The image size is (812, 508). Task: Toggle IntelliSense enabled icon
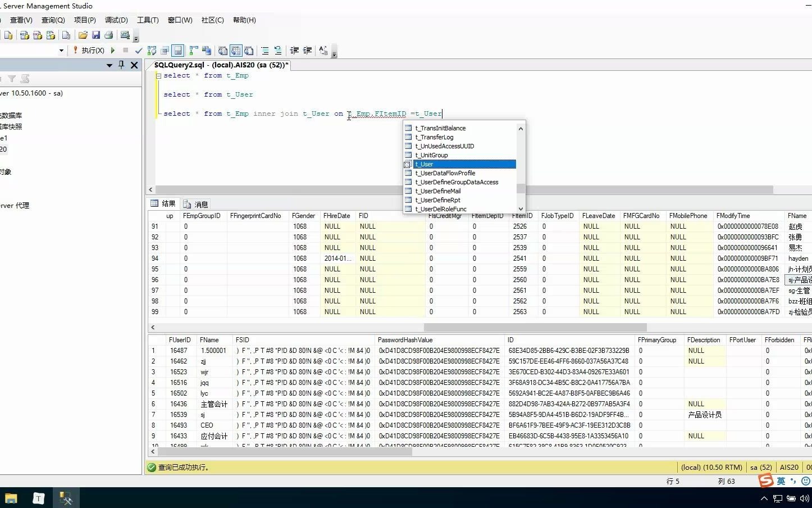point(178,51)
